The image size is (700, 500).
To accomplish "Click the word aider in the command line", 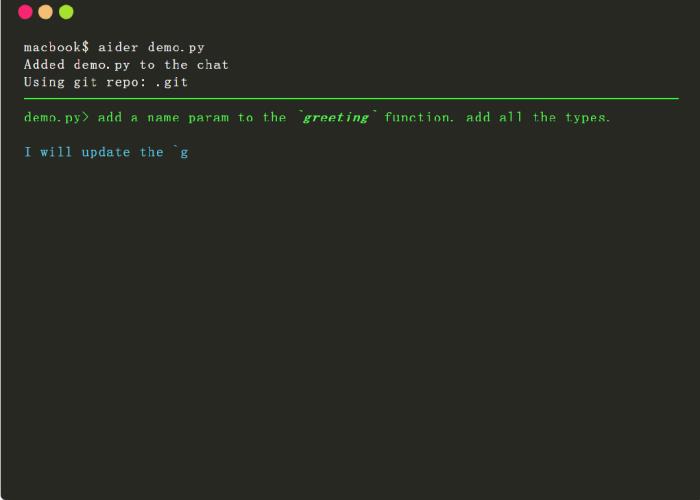I will coord(118,47).
